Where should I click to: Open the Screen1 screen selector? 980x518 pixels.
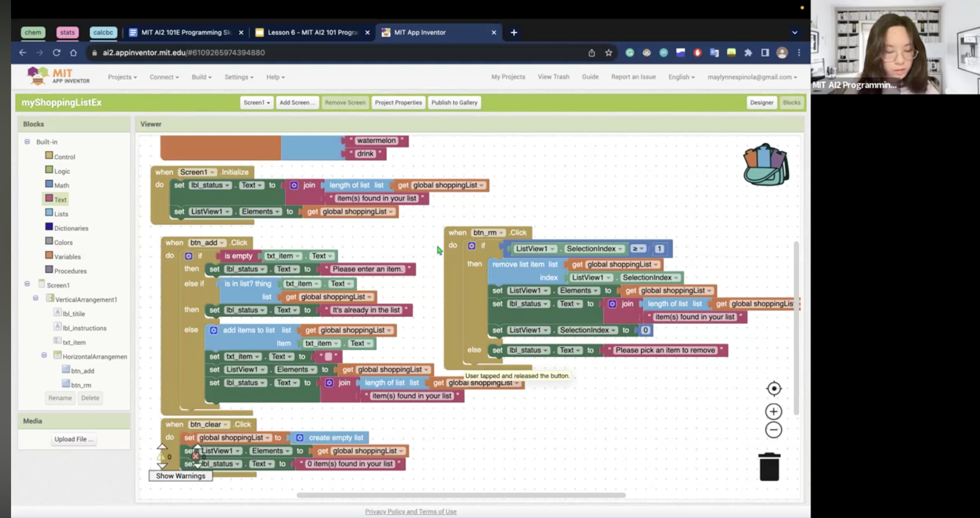tap(256, 102)
